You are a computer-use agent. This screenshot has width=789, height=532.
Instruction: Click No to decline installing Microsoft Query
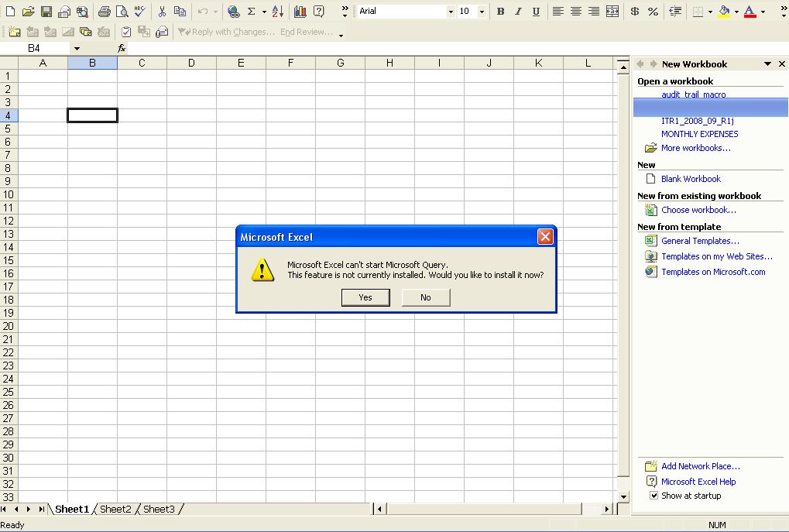426,297
